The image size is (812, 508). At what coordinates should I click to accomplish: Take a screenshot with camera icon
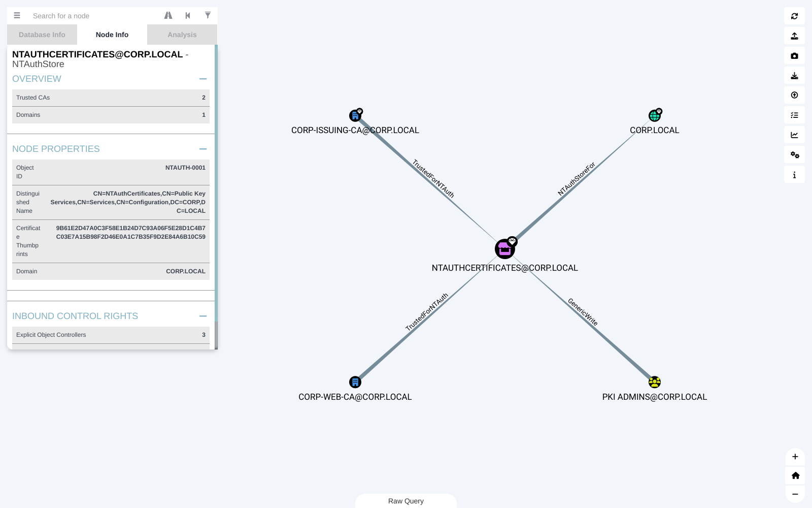[x=794, y=56]
